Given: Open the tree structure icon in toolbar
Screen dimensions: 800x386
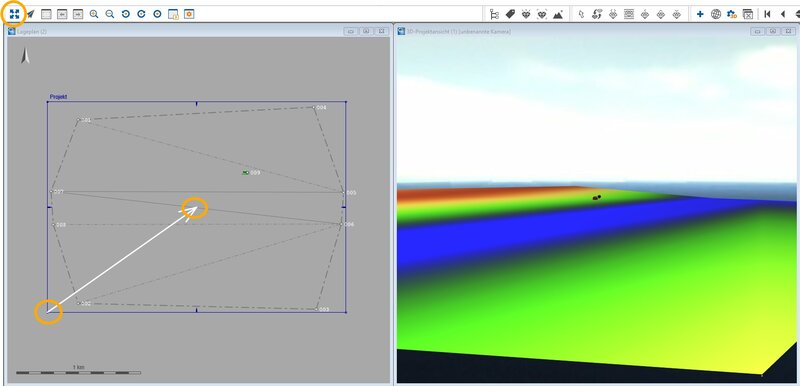Looking at the screenshot, I should click(494, 14).
